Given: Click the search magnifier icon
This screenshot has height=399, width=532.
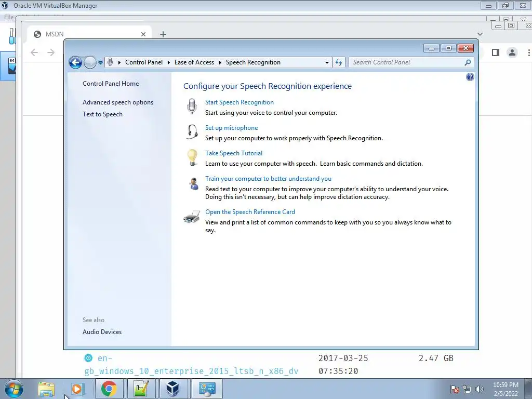Looking at the screenshot, I should point(468,62).
